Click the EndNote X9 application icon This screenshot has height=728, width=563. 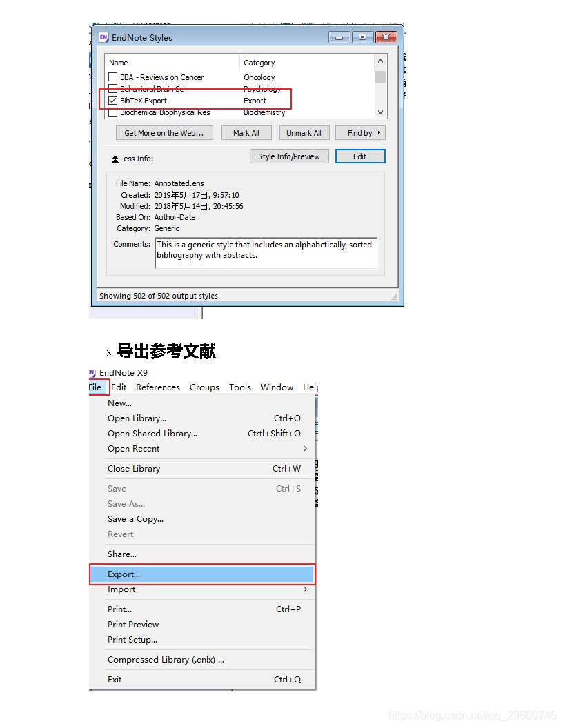coord(92,373)
